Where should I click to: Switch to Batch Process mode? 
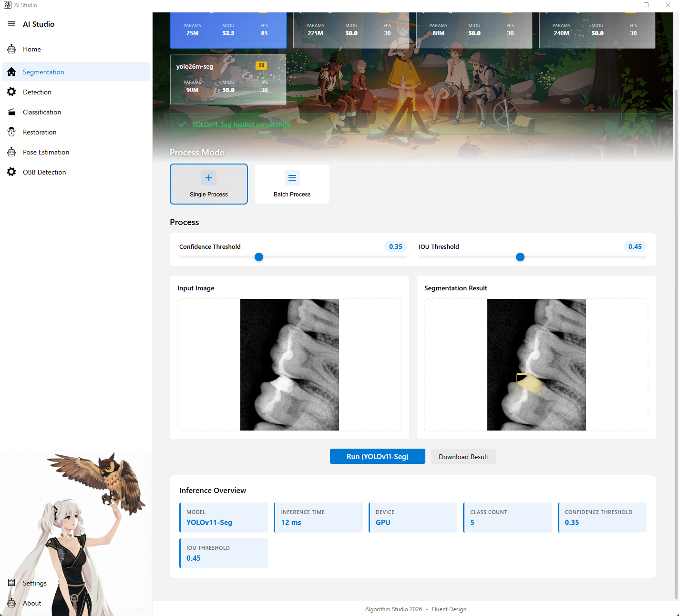pos(292,184)
